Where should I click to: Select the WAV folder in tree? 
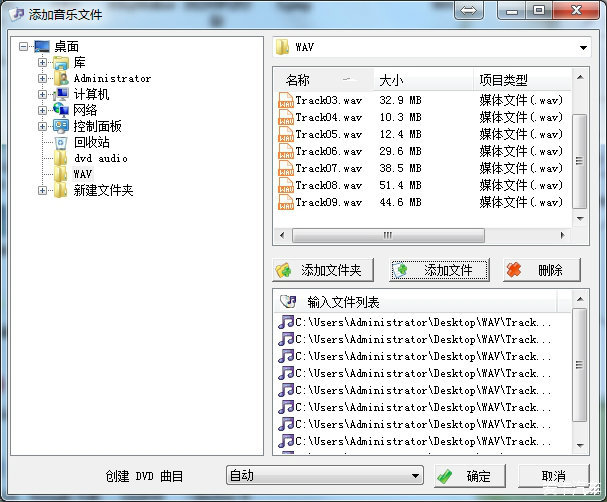(83, 174)
